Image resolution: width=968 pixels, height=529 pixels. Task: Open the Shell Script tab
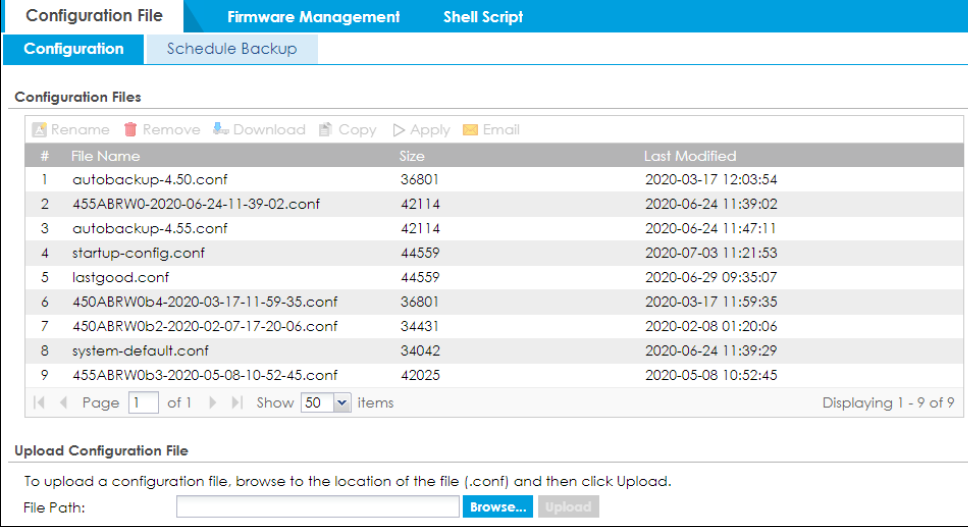tap(483, 17)
